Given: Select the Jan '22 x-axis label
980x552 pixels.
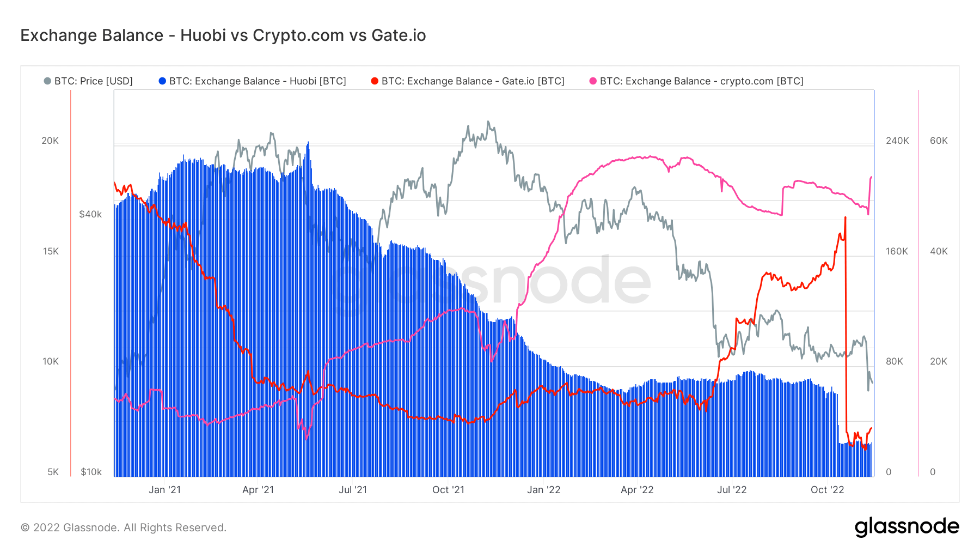Looking at the screenshot, I should pos(543,490).
